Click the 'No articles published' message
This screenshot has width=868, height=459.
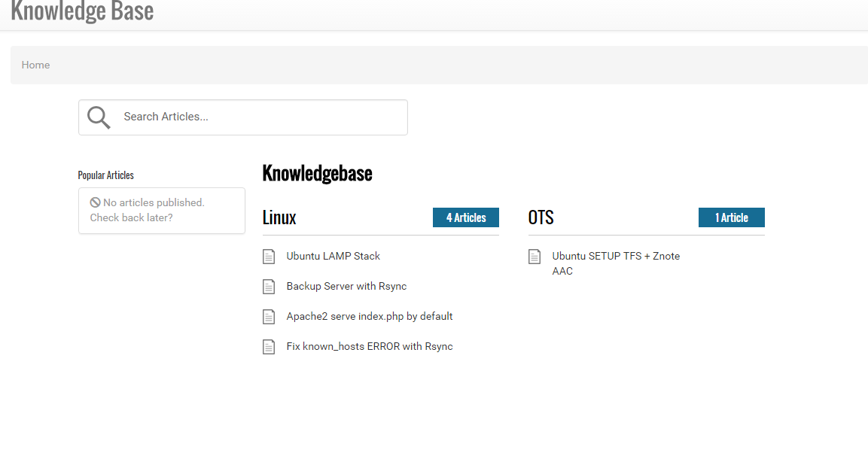pyautogui.click(x=148, y=210)
